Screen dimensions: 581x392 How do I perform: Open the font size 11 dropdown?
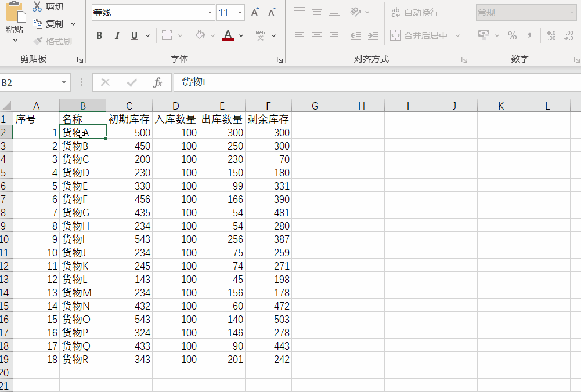coord(240,13)
